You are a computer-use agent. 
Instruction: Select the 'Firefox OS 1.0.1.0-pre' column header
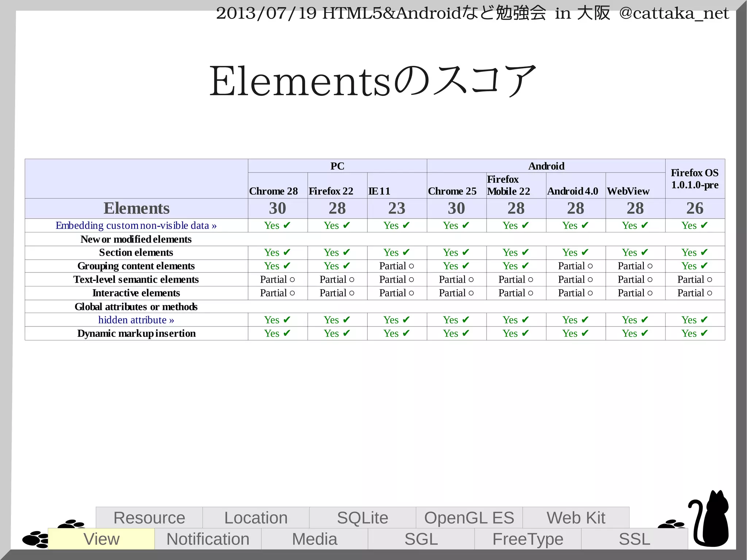[695, 179]
